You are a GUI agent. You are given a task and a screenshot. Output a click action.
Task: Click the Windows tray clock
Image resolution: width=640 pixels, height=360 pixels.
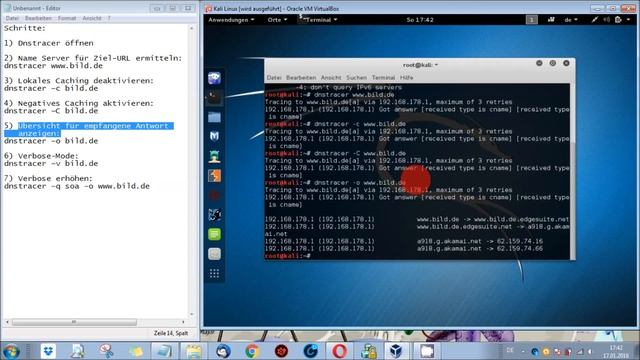[616, 351]
